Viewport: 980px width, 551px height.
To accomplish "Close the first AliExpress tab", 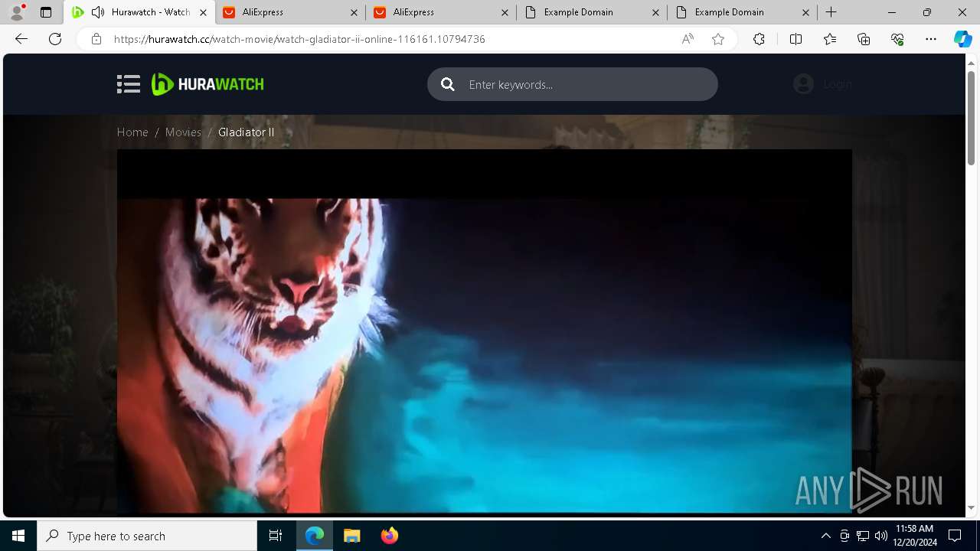I will coord(354,12).
